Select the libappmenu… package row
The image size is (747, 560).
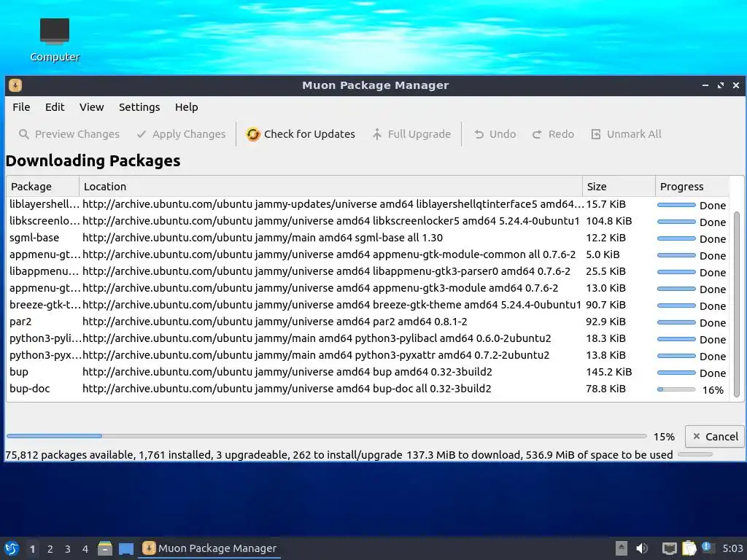(367, 271)
